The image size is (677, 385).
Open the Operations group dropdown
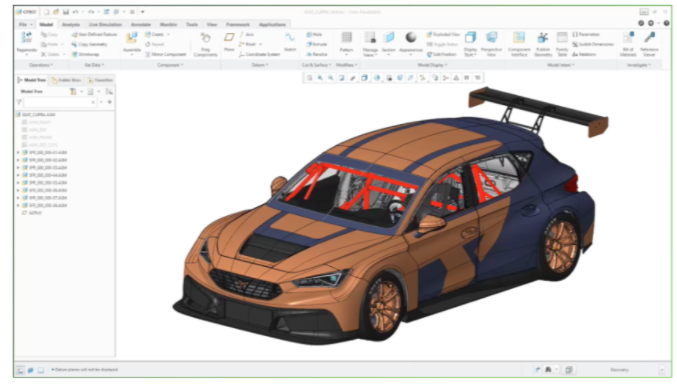41,65
